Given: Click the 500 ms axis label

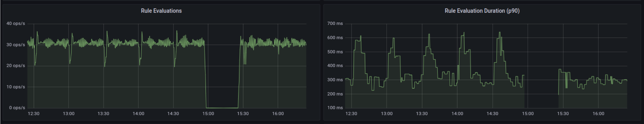Looking at the screenshot, I should [335, 52].
